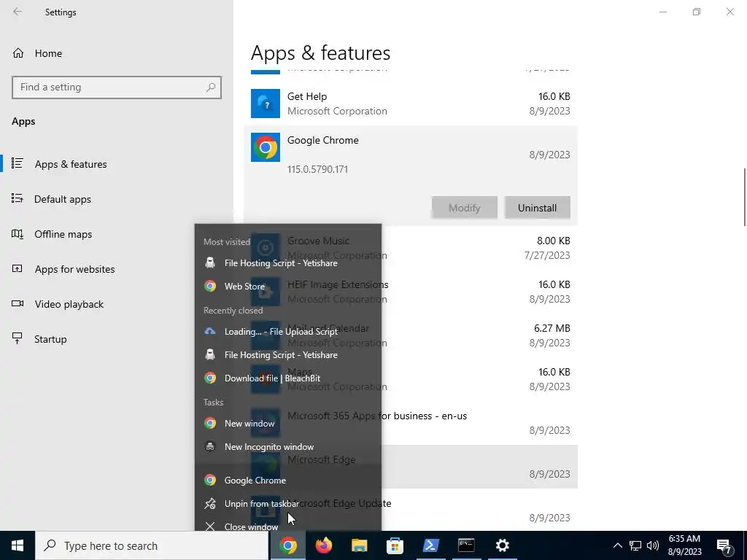Image resolution: width=747 pixels, height=560 pixels.
Task: Click the Settings gear on the taskbar
Action: (x=502, y=545)
